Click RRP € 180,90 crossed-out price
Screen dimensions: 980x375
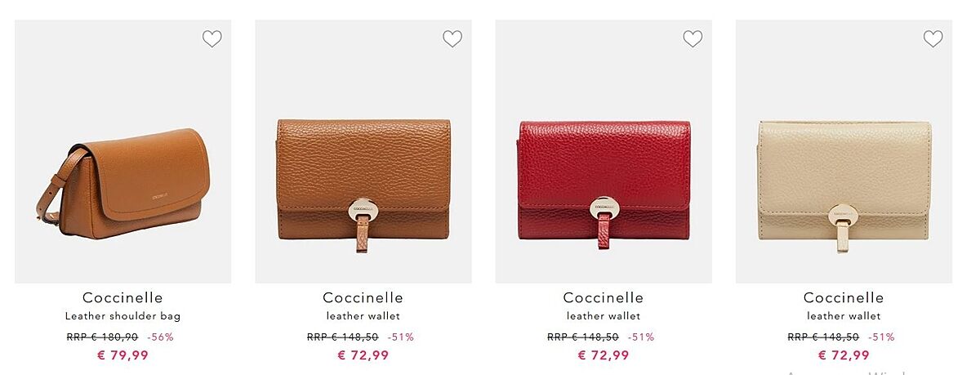[102, 337]
